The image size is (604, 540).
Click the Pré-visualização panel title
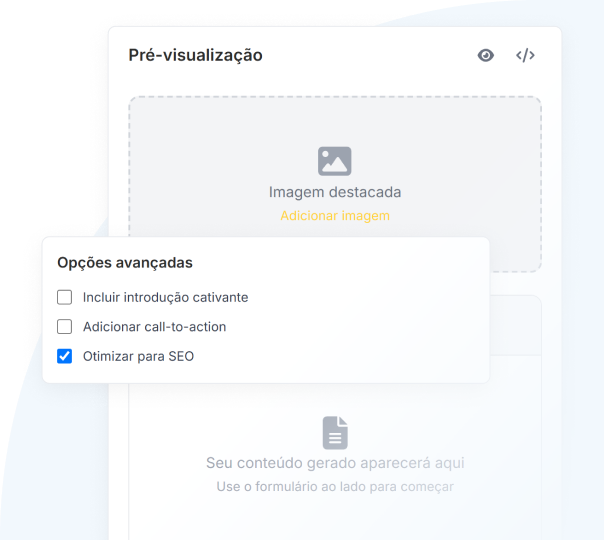coord(195,55)
